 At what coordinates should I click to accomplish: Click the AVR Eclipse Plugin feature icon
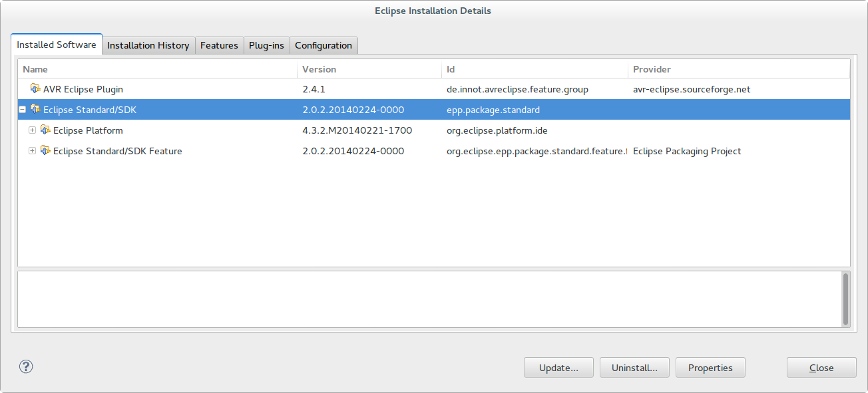(35, 89)
